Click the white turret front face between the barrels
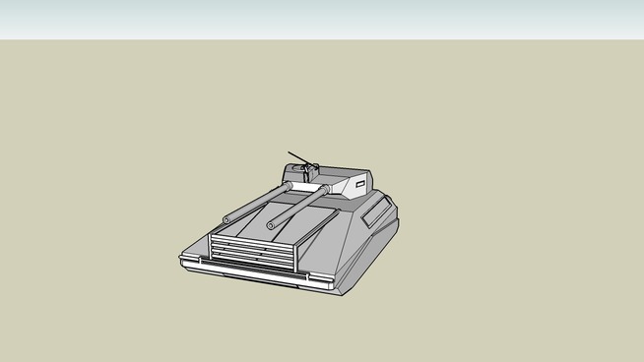Viewport: 644px width, 362px height. (x=306, y=187)
